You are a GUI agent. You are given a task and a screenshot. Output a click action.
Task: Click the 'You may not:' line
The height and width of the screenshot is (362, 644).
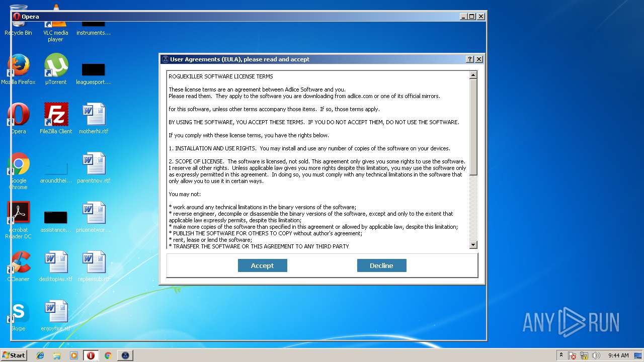185,194
